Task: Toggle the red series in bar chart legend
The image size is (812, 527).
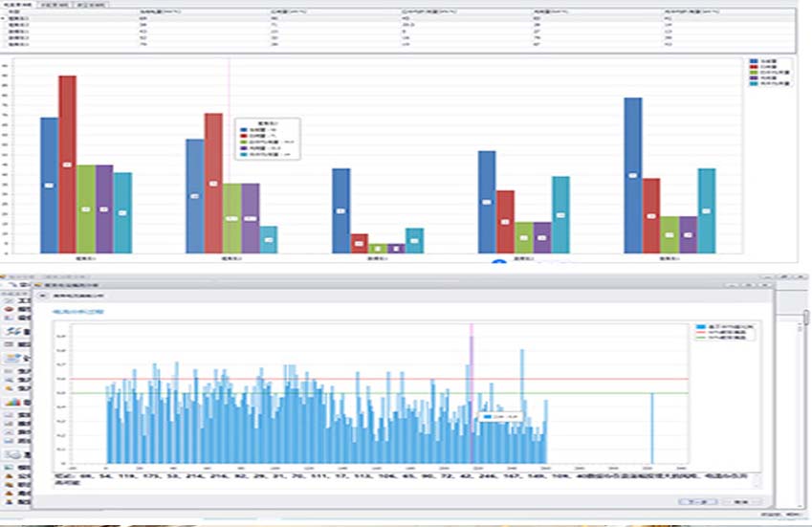Action: pos(752,66)
